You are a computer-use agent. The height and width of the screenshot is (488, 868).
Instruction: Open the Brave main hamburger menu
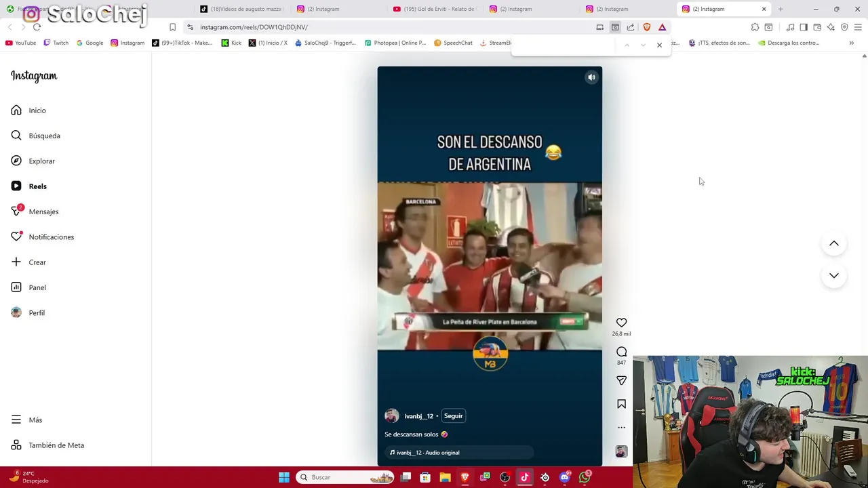[x=858, y=27]
